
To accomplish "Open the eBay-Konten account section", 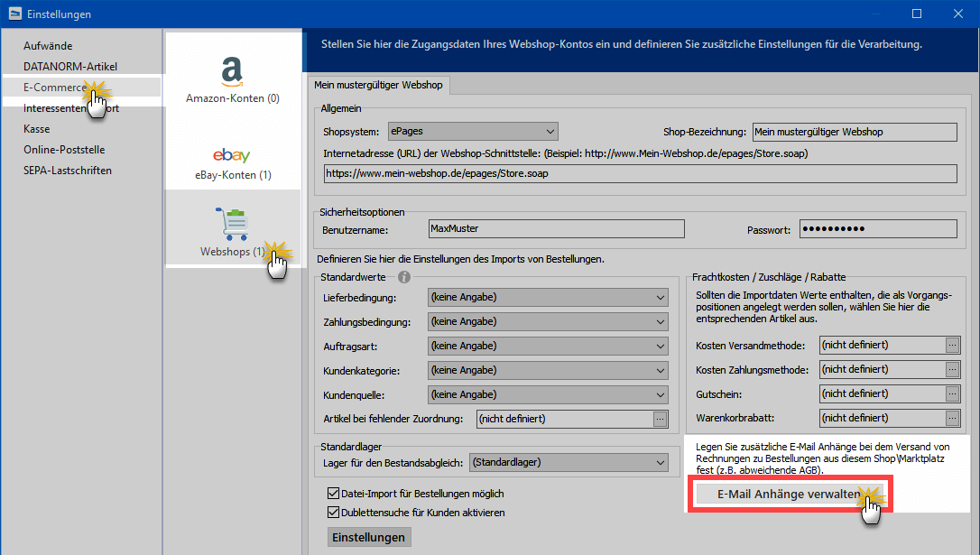I will (233, 162).
